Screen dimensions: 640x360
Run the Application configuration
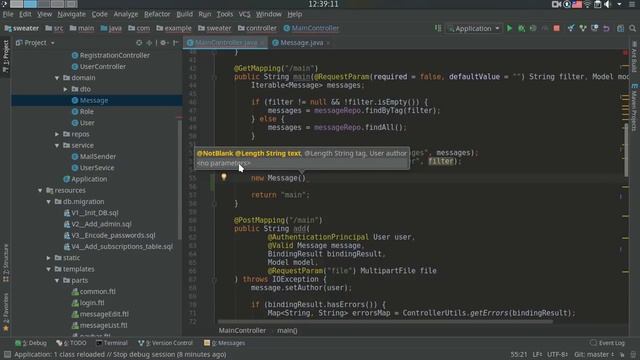point(509,28)
